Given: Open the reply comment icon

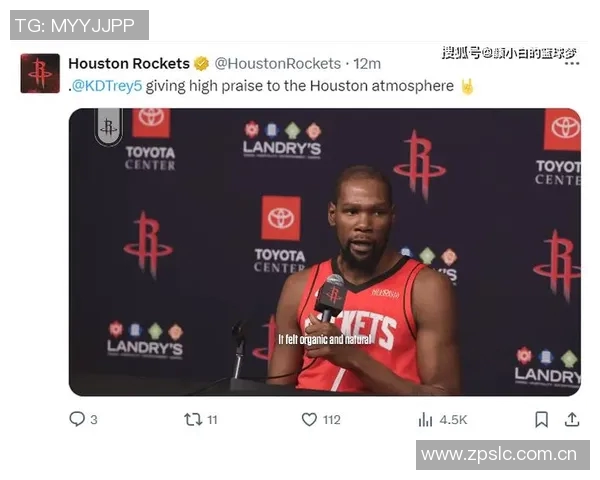Looking at the screenshot, I should coord(77,419).
